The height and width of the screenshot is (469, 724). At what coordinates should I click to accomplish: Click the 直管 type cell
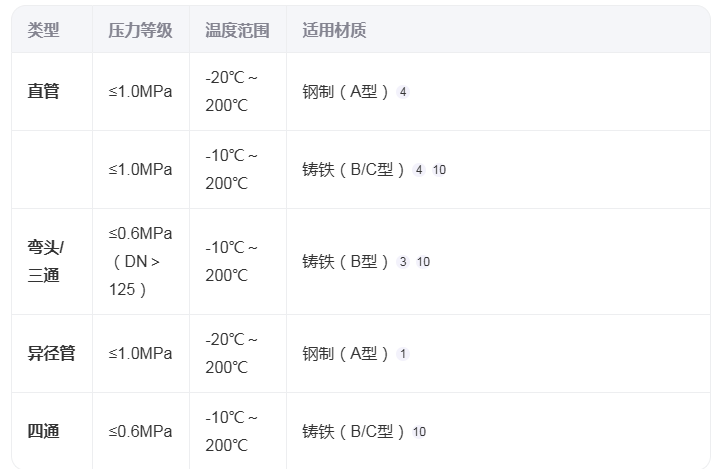(x=43, y=92)
